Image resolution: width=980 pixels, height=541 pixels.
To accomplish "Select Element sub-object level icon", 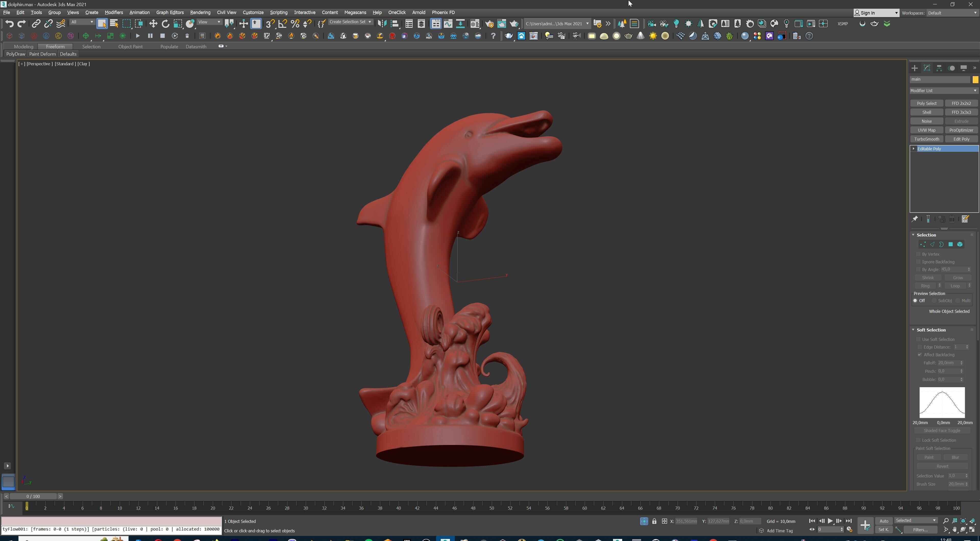I will 960,244.
